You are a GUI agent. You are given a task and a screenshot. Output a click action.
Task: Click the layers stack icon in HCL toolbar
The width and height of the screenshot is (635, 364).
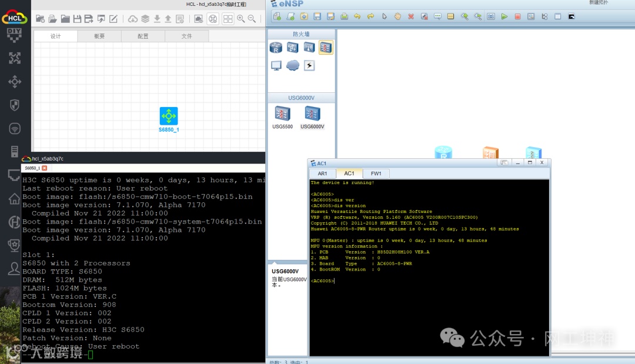[x=145, y=19]
